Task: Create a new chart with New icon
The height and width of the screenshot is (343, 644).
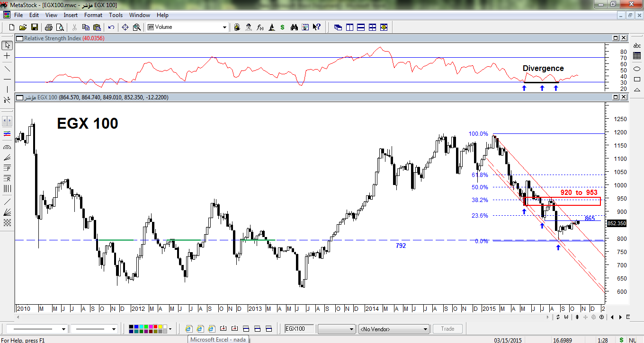Action: 12,27
